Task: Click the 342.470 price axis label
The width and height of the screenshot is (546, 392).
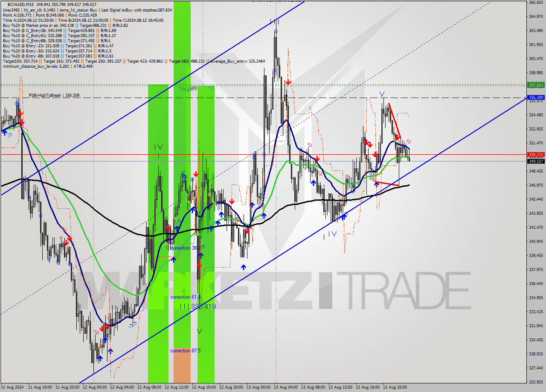Action: click(x=536, y=228)
